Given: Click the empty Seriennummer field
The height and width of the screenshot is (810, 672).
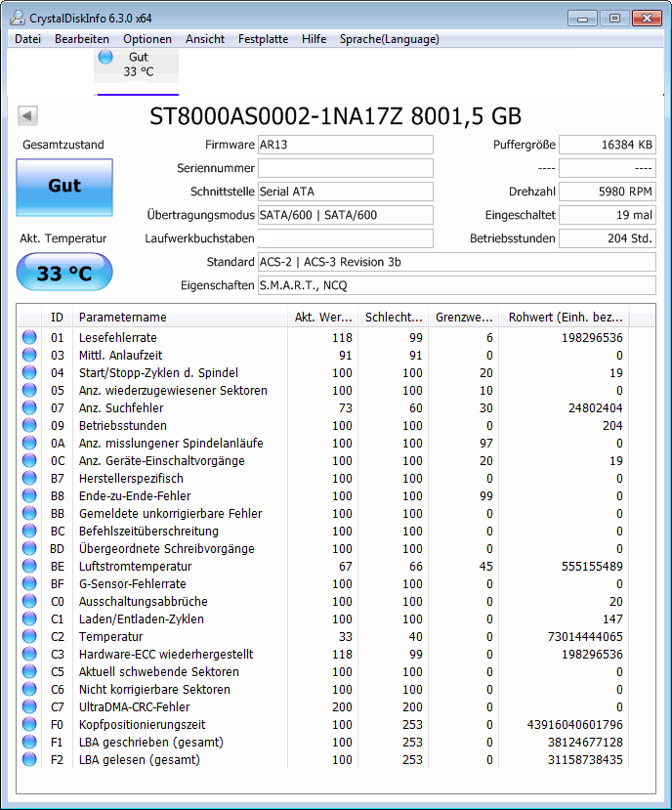Looking at the screenshot, I should [x=346, y=168].
